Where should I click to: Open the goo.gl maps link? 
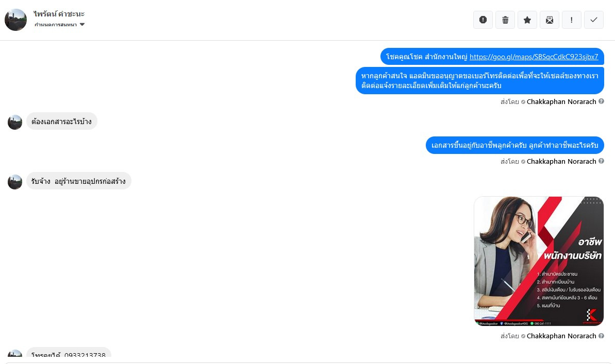(x=534, y=57)
